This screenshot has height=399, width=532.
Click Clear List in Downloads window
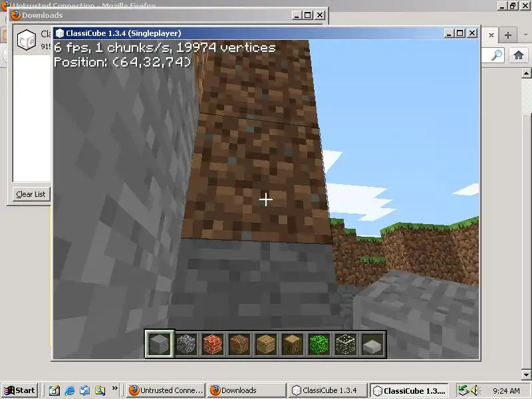click(31, 194)
